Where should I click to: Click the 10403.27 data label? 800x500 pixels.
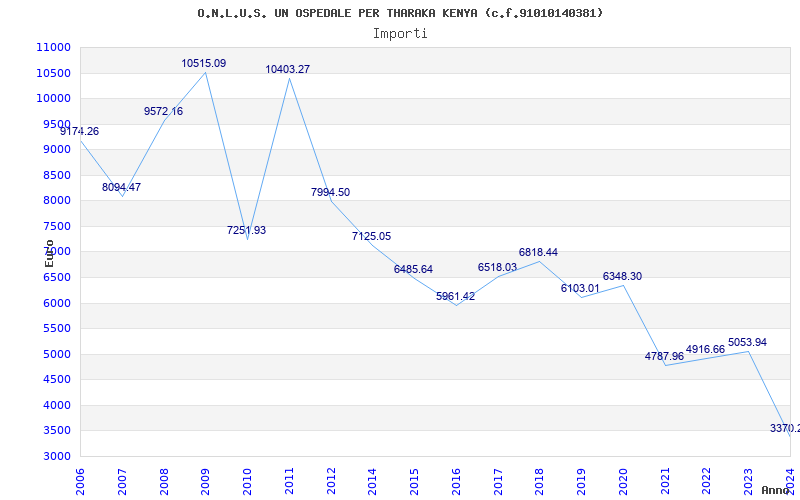pyautogui.click(x=287, y=69)
